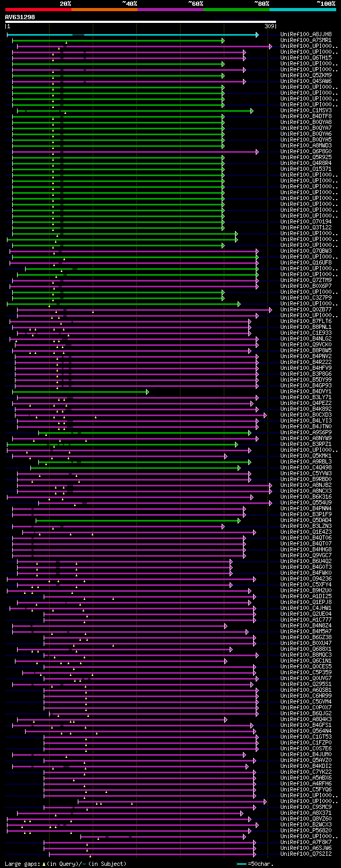Select the UniRef100_Q9VGC7 label
Image resolution: width=341 pixels, height=868 pixels.
306,556
